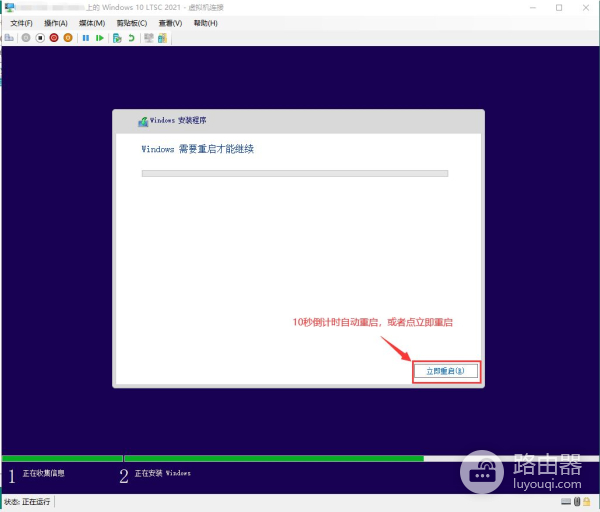The height and width of the screenshot is (512, 600).
Task: Click step 2 正在安装 Windows label
Action: [x=163, y=473]
